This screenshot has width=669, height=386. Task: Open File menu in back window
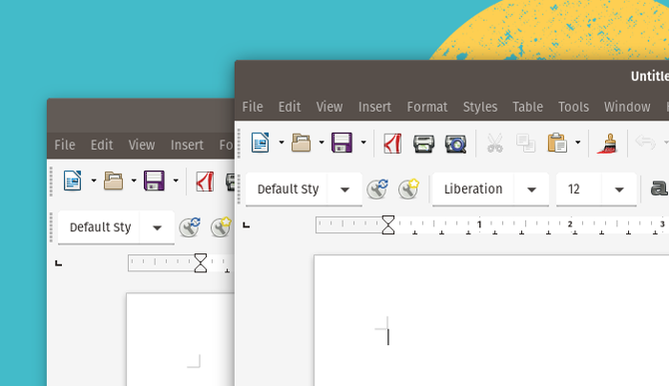pyautogui.click(x=65, y=145)
